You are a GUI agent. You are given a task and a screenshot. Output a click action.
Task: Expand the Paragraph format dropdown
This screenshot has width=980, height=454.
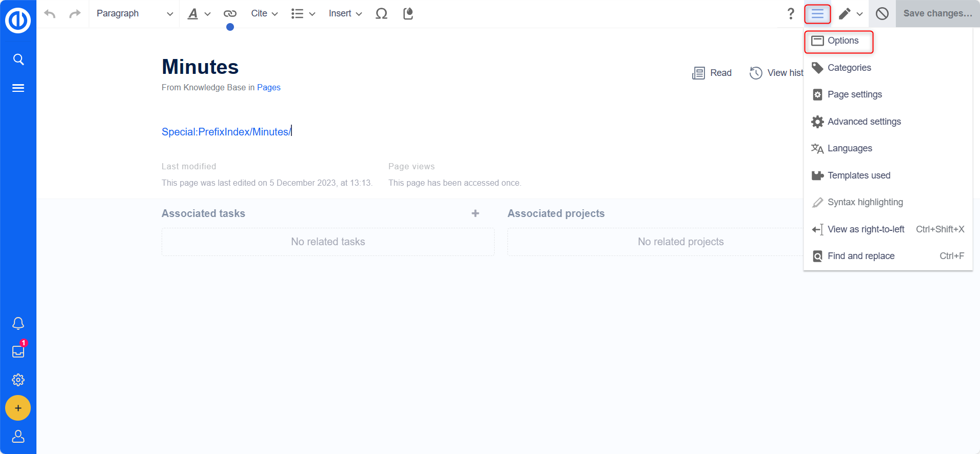pyautogui.click(x=134, y=14)
